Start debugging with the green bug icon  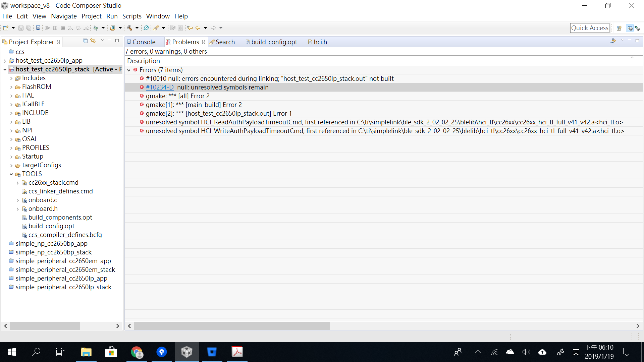[x=96, y=28]
